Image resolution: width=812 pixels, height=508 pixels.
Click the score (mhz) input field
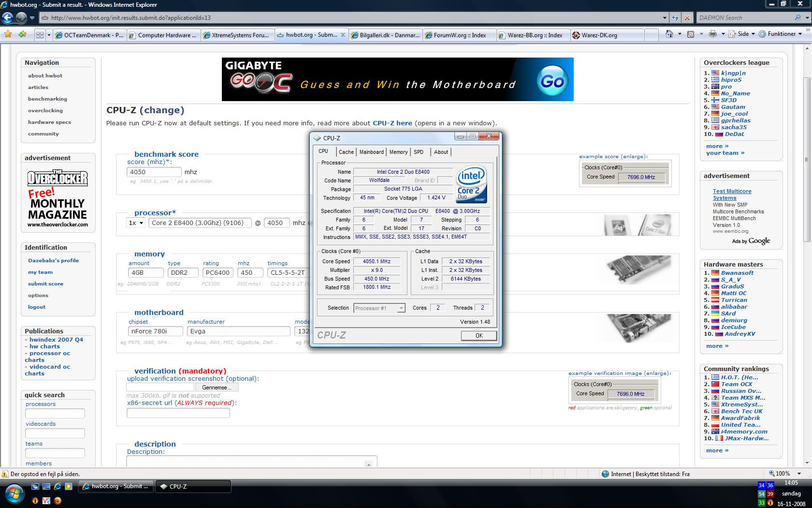coord(154,172)
